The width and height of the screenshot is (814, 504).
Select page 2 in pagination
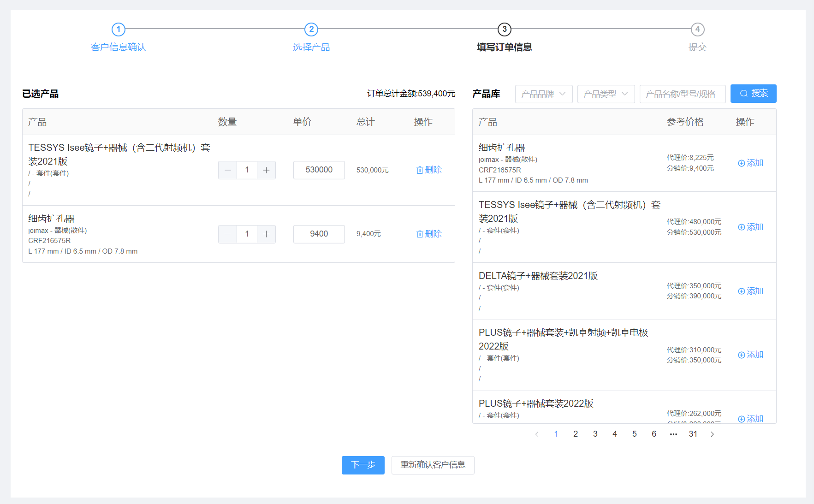click(x=576, y=434)
